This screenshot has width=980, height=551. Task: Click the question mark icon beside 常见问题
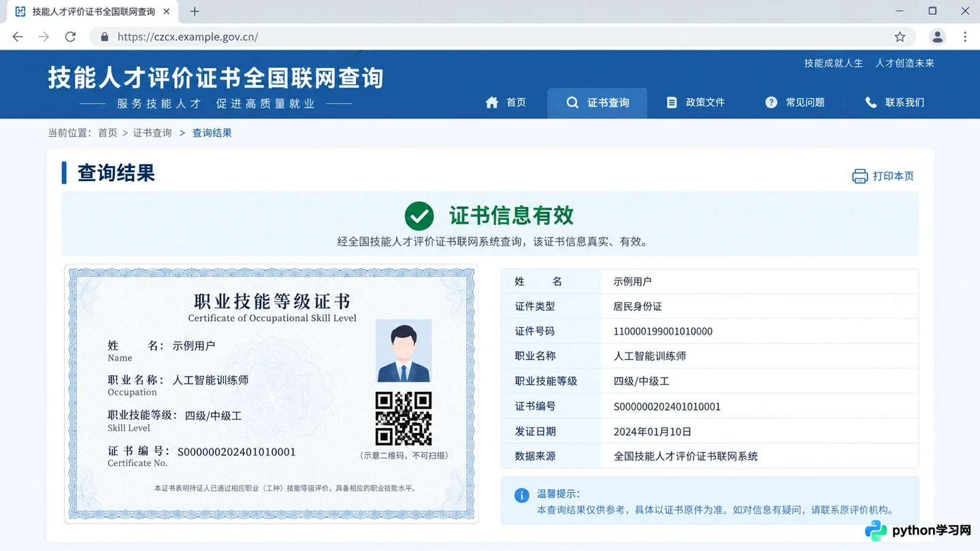click(x=771, y=102)
